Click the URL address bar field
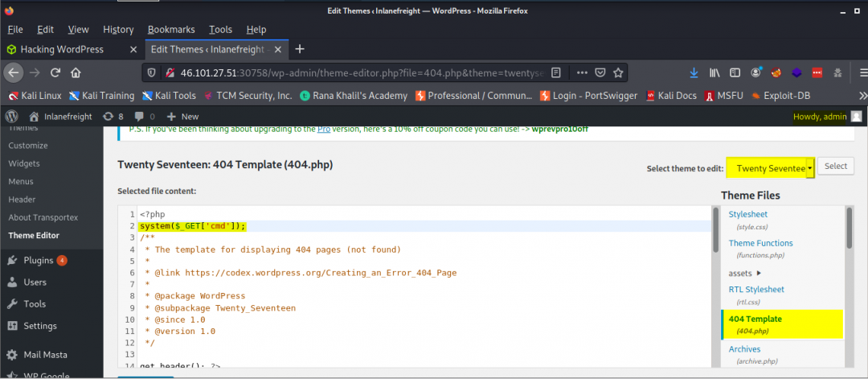 point(362,72)
